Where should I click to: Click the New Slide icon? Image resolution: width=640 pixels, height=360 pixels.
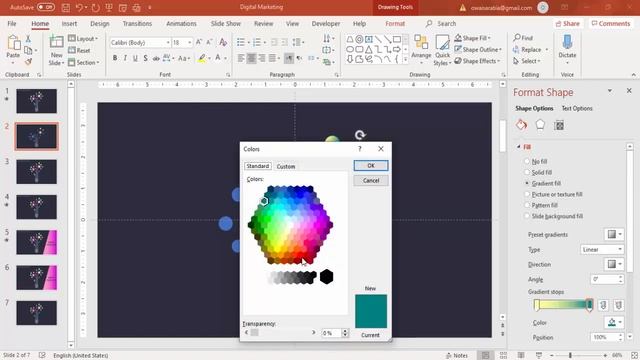[x=56, y=43]
